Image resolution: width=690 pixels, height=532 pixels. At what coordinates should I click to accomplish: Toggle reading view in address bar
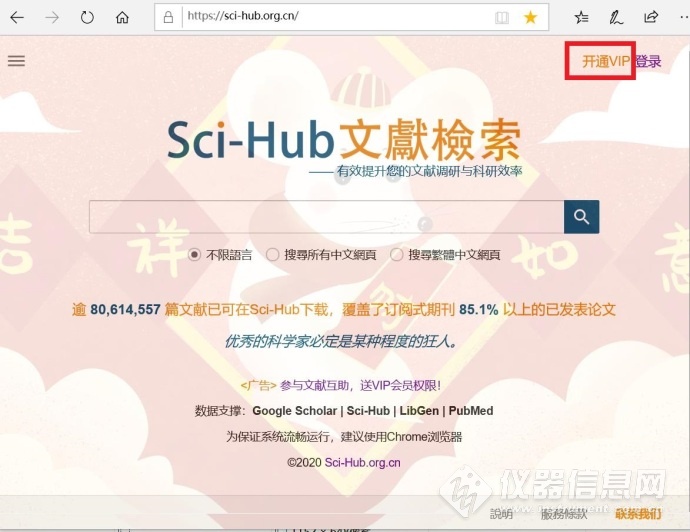502,18
